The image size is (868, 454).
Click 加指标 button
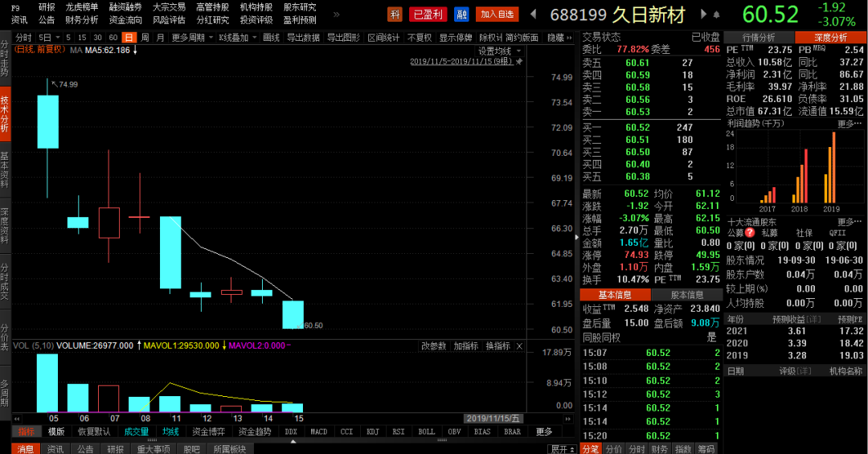(x=465, y=346)
